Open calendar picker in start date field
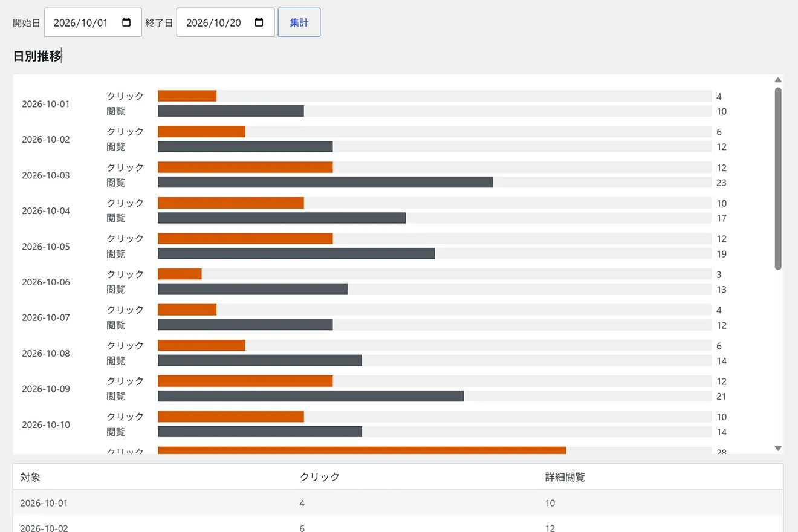The image size is (798, 532). [126, 22]
